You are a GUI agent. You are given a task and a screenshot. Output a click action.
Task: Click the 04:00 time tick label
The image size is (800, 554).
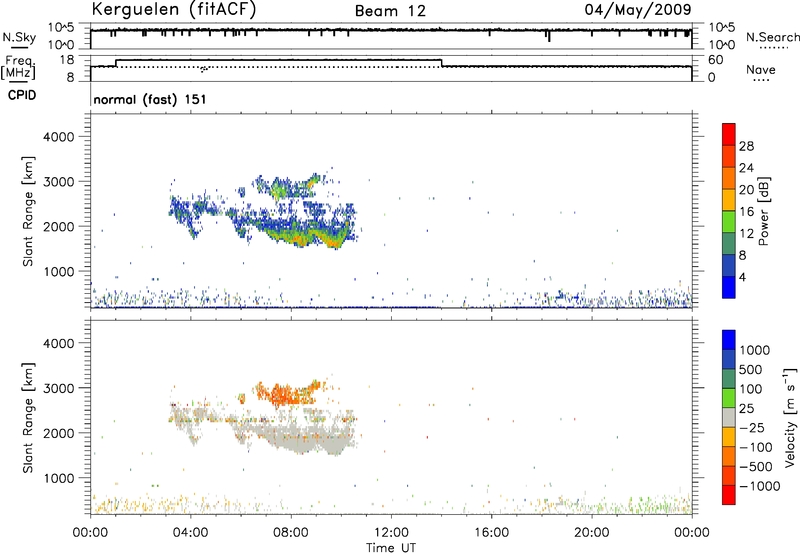point(190,533)
